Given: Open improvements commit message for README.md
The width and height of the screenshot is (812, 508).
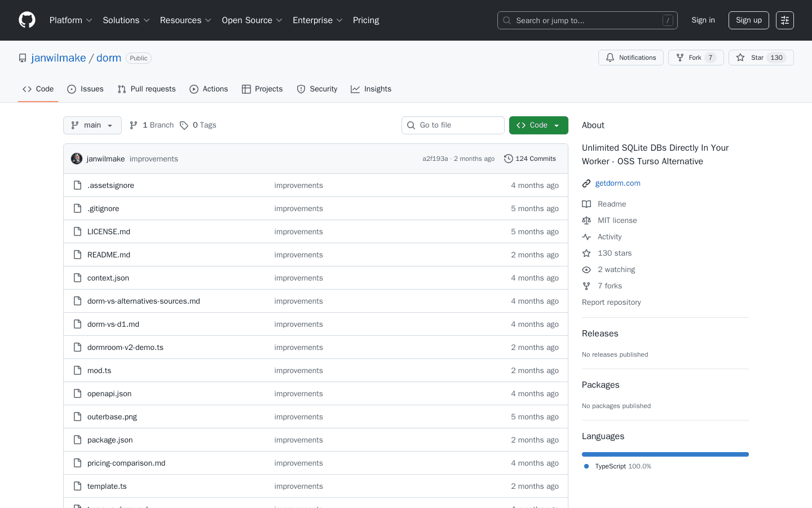Looking at the screenshot, I should 299,255.
